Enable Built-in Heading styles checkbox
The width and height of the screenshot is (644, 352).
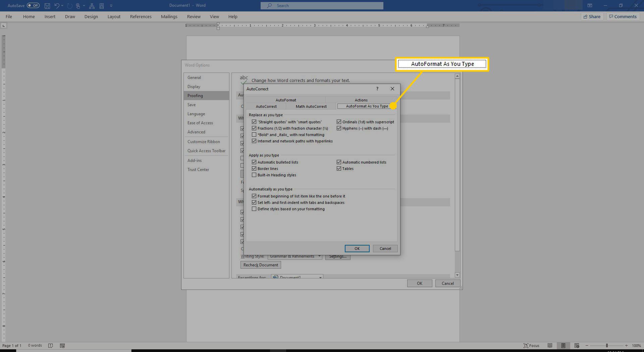(254, 175)
